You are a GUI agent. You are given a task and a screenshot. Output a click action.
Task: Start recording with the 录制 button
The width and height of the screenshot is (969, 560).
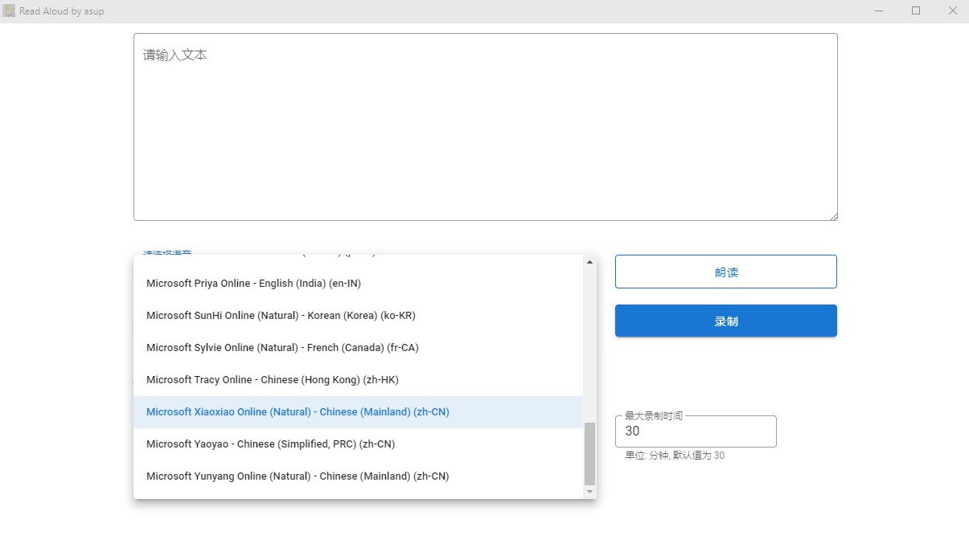(726, 321)
